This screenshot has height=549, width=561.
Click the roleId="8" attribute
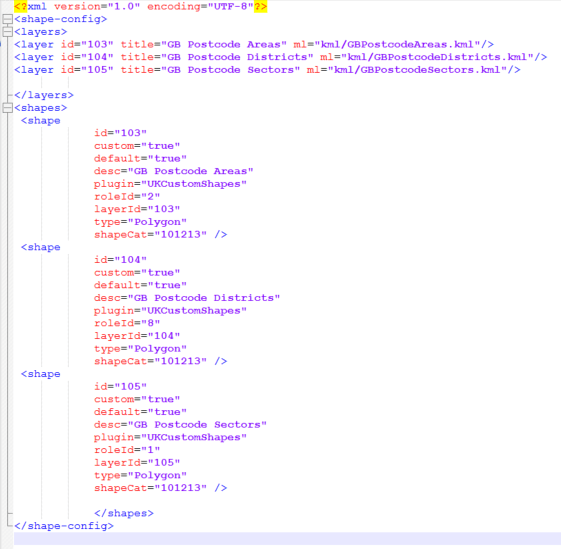click(127, 323)
